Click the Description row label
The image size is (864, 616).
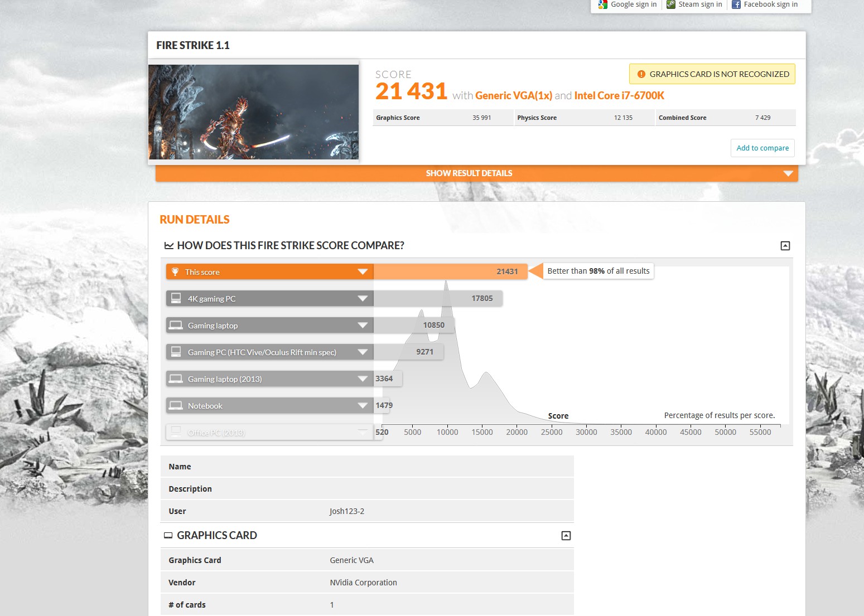(190, 489)
